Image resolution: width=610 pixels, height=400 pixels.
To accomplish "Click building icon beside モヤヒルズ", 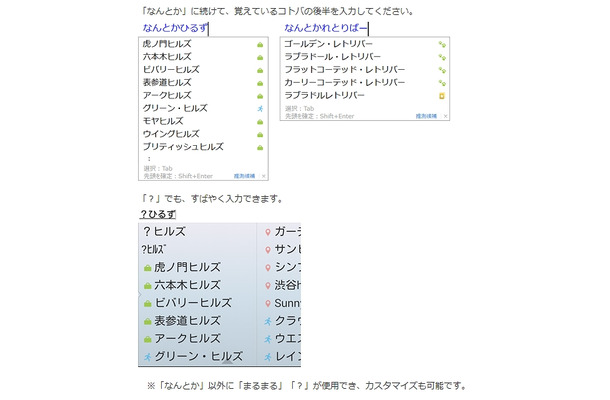I will coord(260,122).
